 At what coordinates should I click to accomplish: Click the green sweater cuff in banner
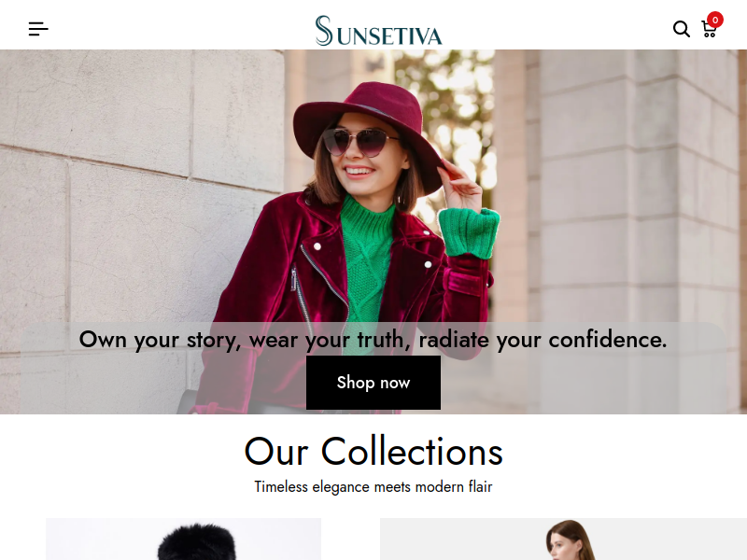[x=469, y=232]
